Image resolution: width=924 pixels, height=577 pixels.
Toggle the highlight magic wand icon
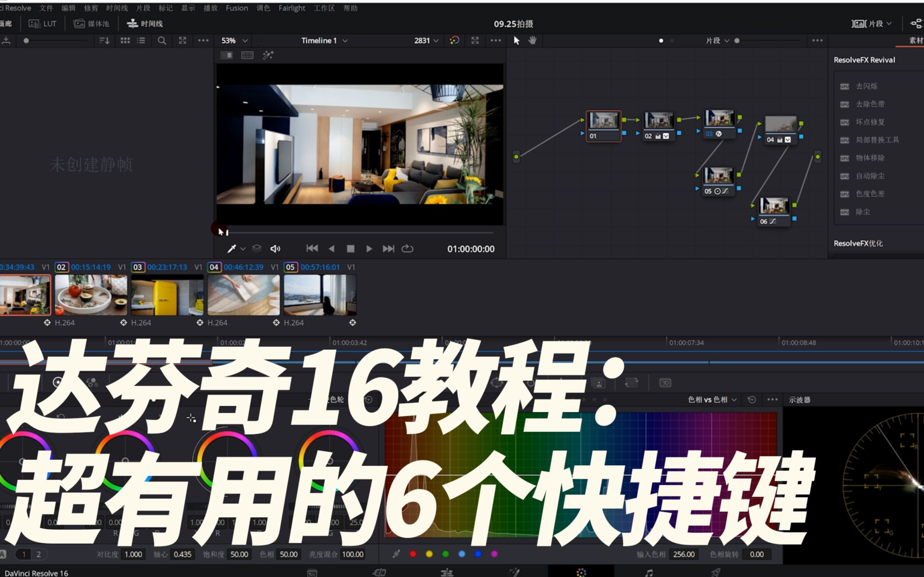(268, 55)
